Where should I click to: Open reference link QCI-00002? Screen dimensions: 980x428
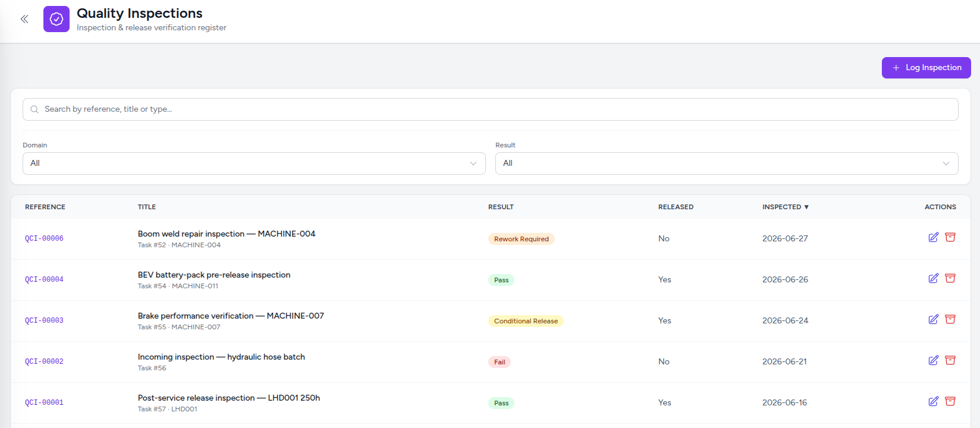(44, 361)
